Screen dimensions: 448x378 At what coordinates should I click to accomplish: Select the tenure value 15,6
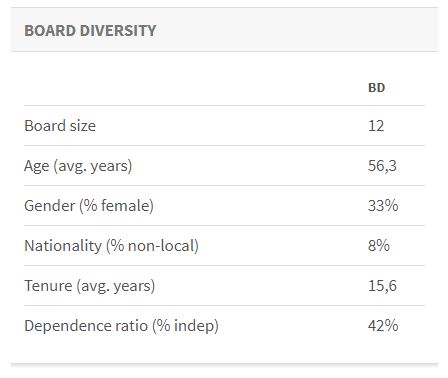click(x=382, y=286)
